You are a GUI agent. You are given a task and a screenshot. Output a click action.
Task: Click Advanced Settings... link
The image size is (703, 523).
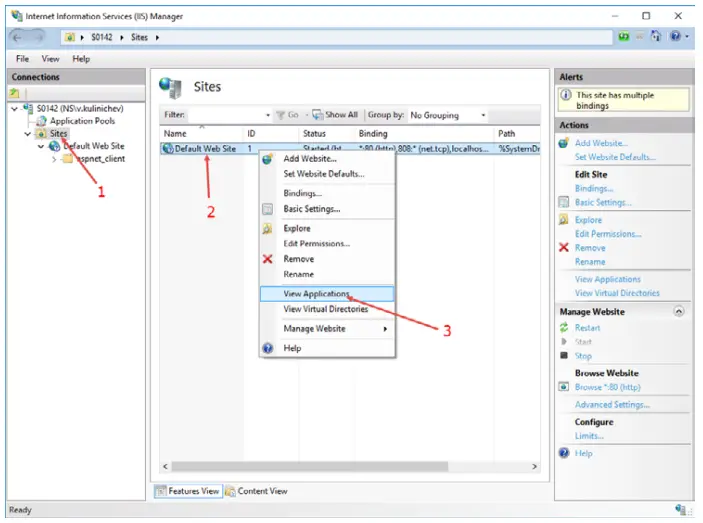[612, 404]
